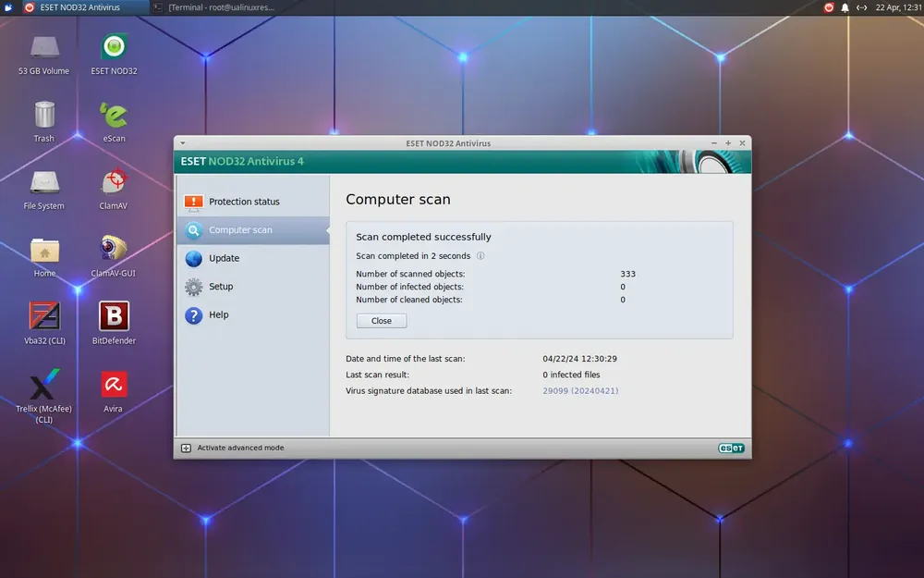Launch eScan desktop icon
Viewport: 924px width, 578px height.
pyautogui.click(x=114, y=121)
